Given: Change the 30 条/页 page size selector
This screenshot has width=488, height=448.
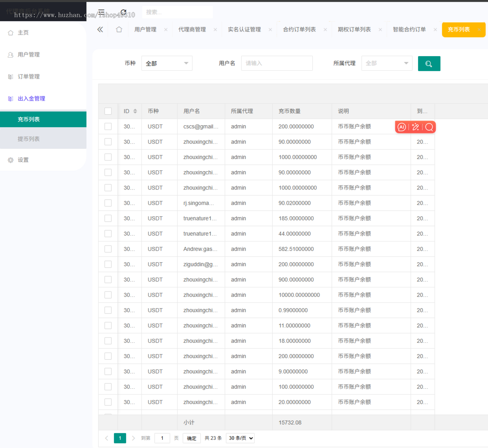Looking at the screenshot, I should (x=240, y=438).
